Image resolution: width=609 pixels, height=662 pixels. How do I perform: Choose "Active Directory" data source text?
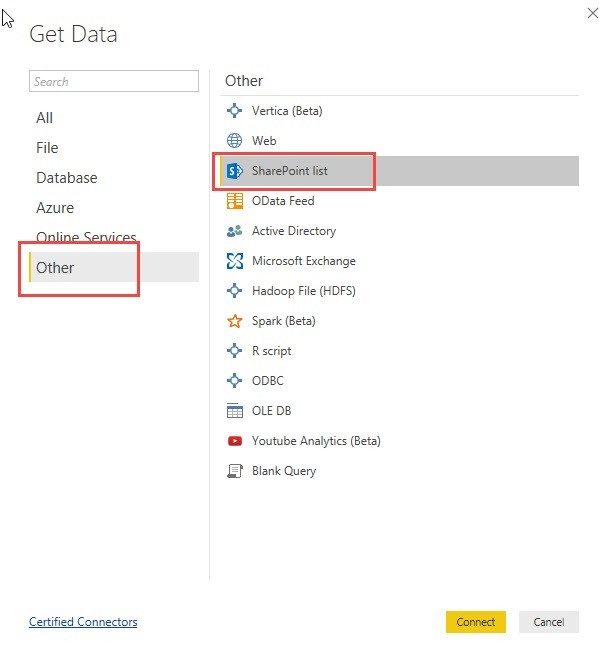(294, 231)
